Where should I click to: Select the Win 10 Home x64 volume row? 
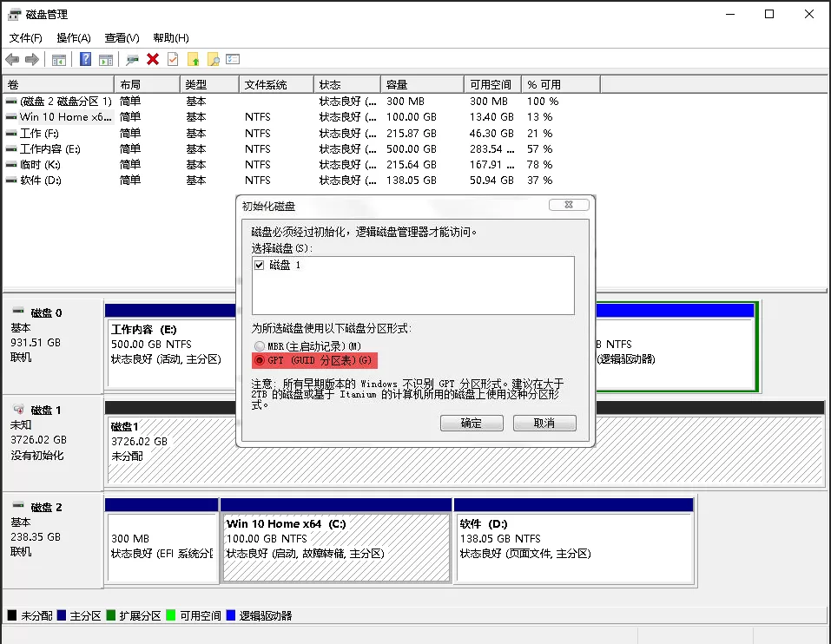56,117
